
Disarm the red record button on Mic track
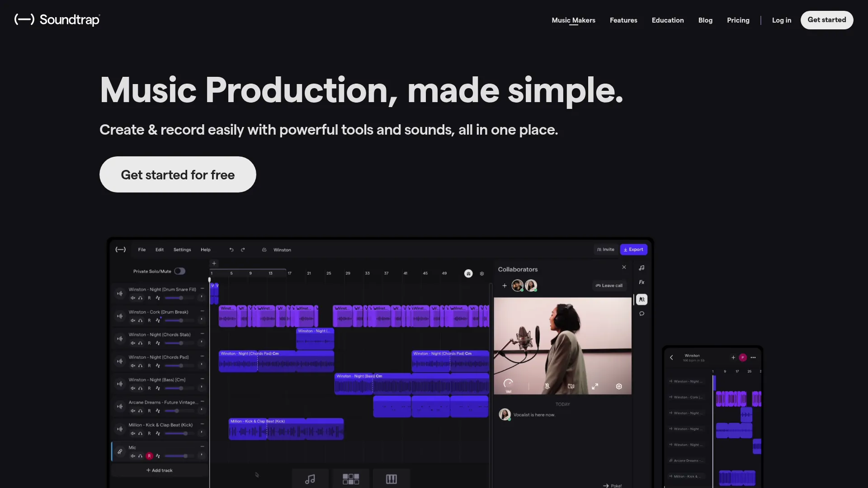pos(149,456)
